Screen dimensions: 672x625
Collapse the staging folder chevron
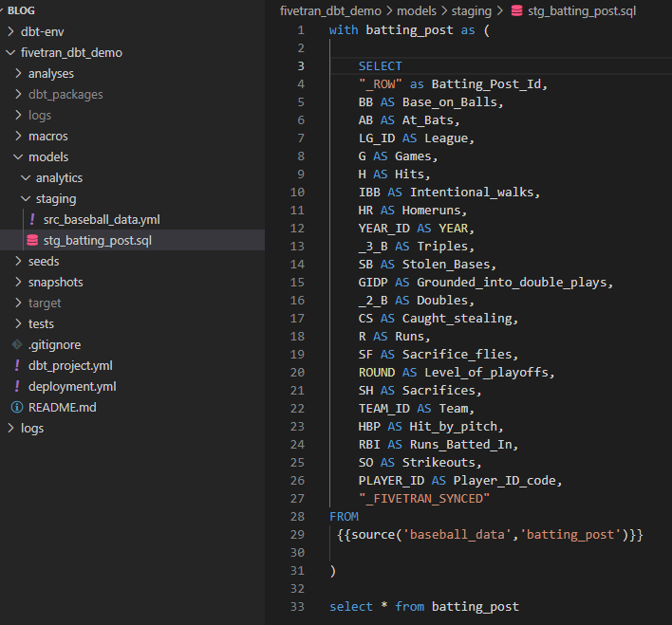(x=26, y=199)
